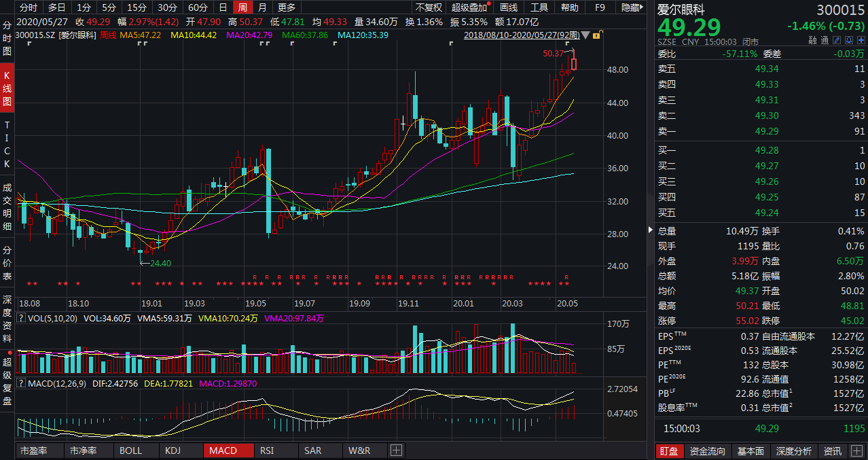Click the yellow MA10 indicator label
Screen dimensions: 868x460
point(194,35)
